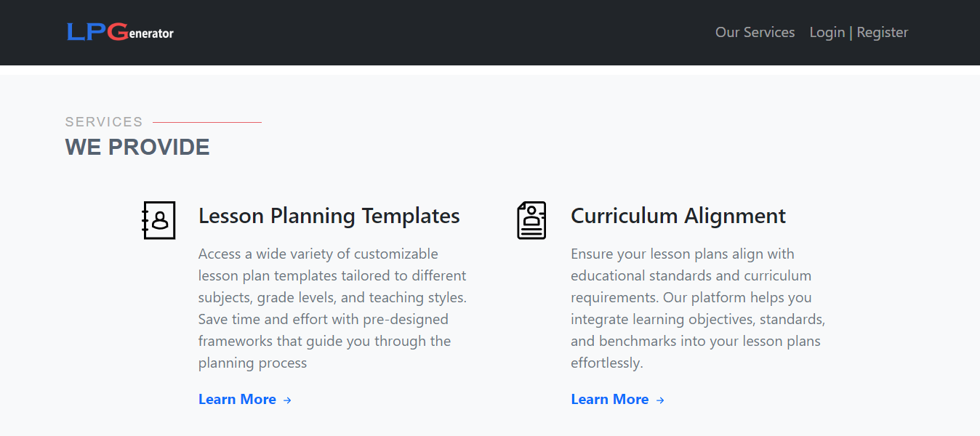Follow Learn More under Curriculum Alignment
This screenshot has height=436, width=980.
609,399
